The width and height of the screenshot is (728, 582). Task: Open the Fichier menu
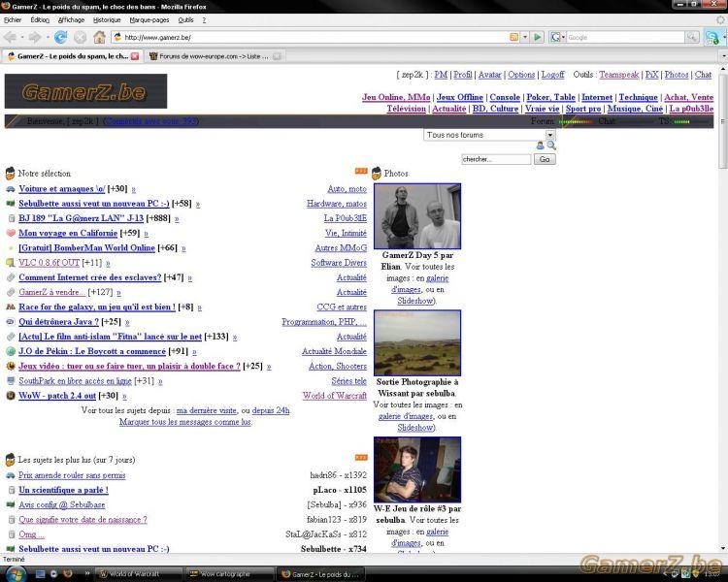(x=13, y=20)
